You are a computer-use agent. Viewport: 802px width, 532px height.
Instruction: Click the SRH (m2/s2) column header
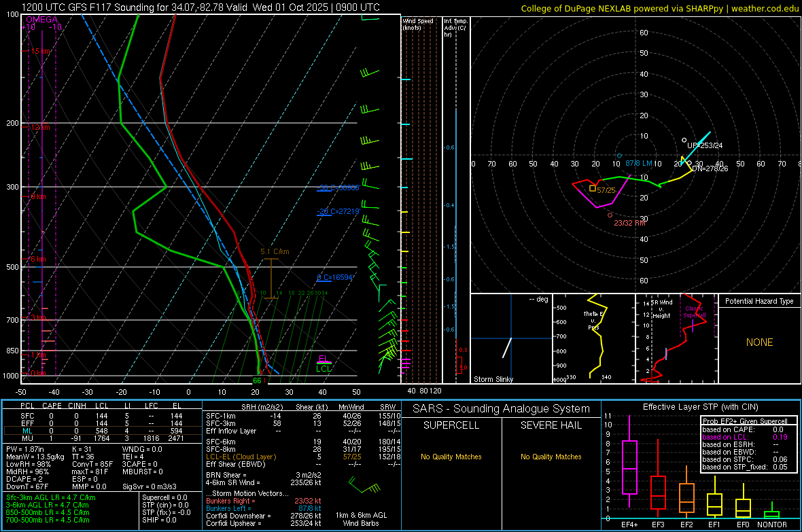point(262,407)
